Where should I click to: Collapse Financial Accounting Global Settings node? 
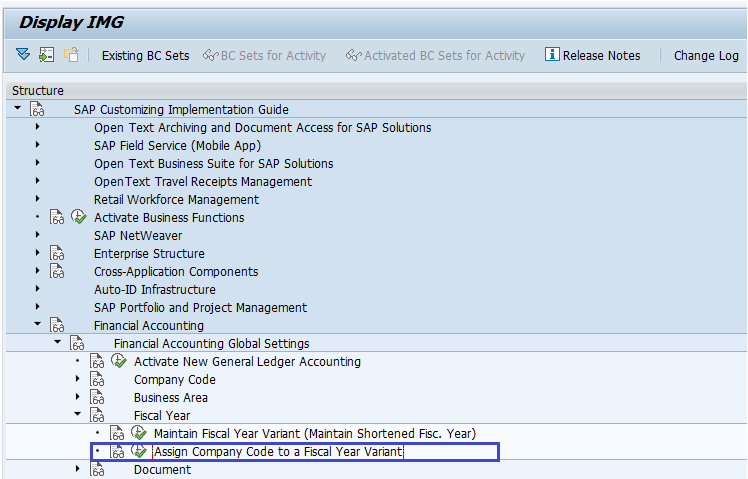coord(58,342)
